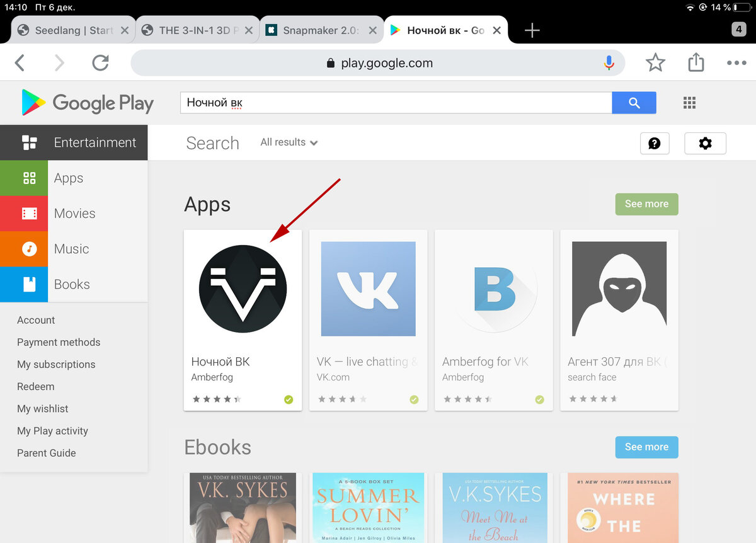Click the installed checkmark on Ночной ВК
The image size is (756, 543).
289,399
